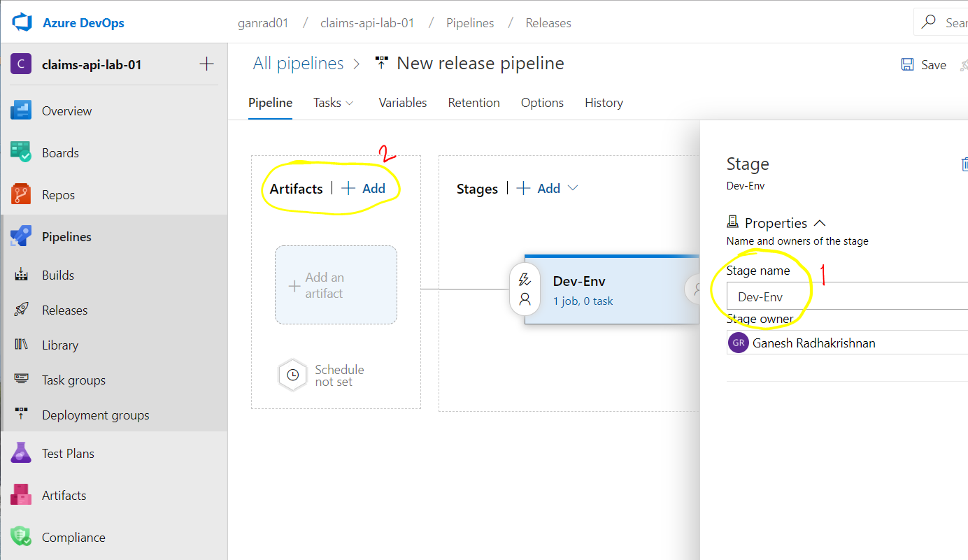Image resolution: width=968 pixels, height=560 pixels.
Task: Click the schedule clock icon
Action: 293,375
